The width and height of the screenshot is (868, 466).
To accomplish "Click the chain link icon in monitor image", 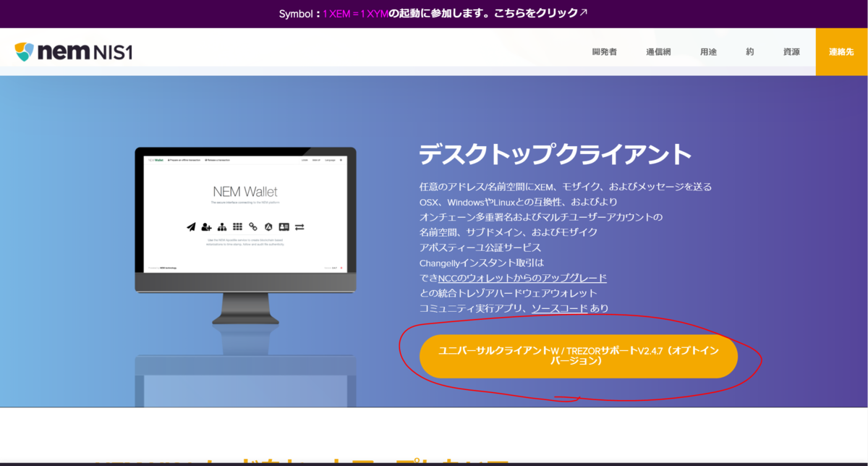I will pos(253,226).
